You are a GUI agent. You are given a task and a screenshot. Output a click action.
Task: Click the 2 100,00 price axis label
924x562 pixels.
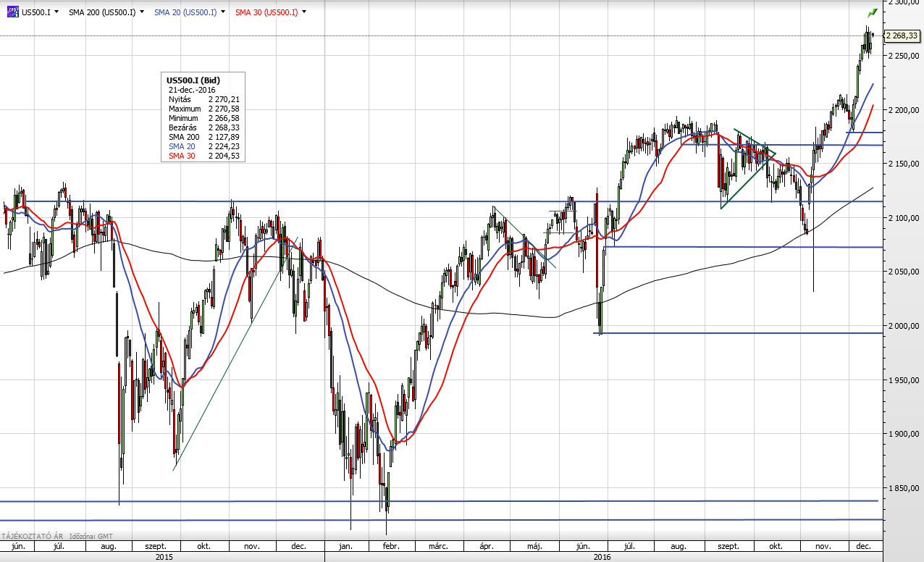(x=904, y=218)
